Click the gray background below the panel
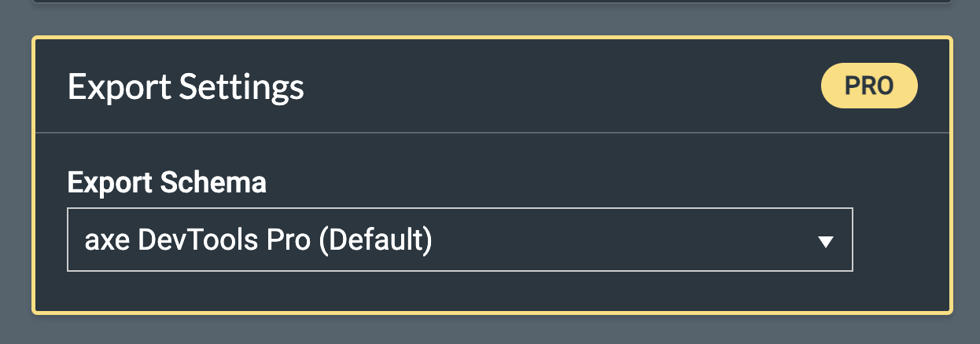Image resolution: width=980 pixels, height=344 pixels. point(492,330)
